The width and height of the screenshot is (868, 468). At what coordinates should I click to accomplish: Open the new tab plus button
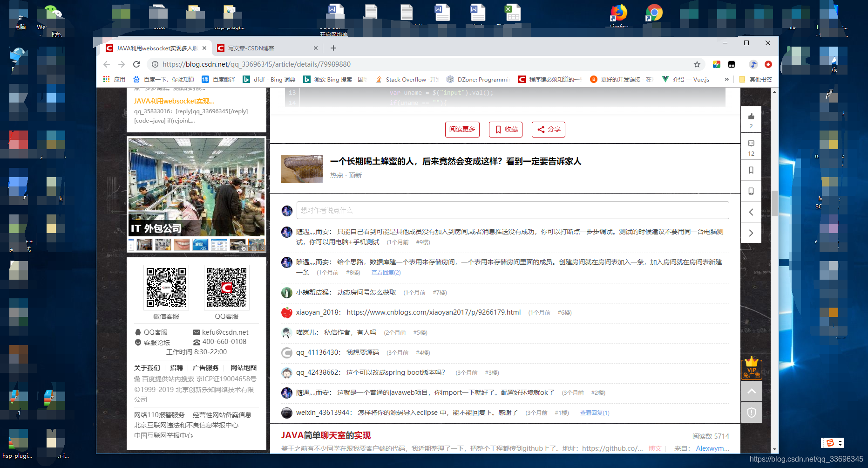point(333,48)
